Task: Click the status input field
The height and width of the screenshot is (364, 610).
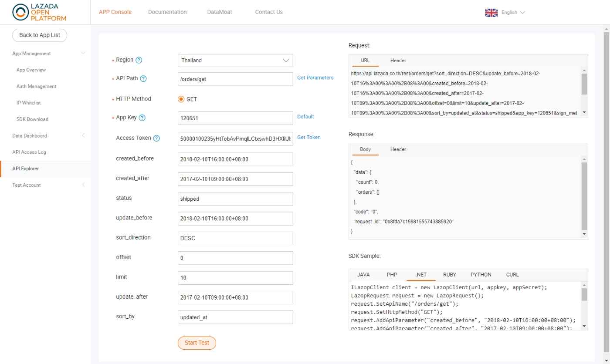Action: click(235, 199)
